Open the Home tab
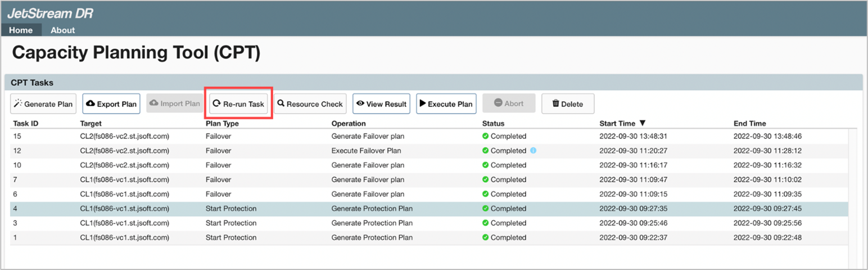Image resolution: width=868 pixels, height=270 pixels. 21,30
